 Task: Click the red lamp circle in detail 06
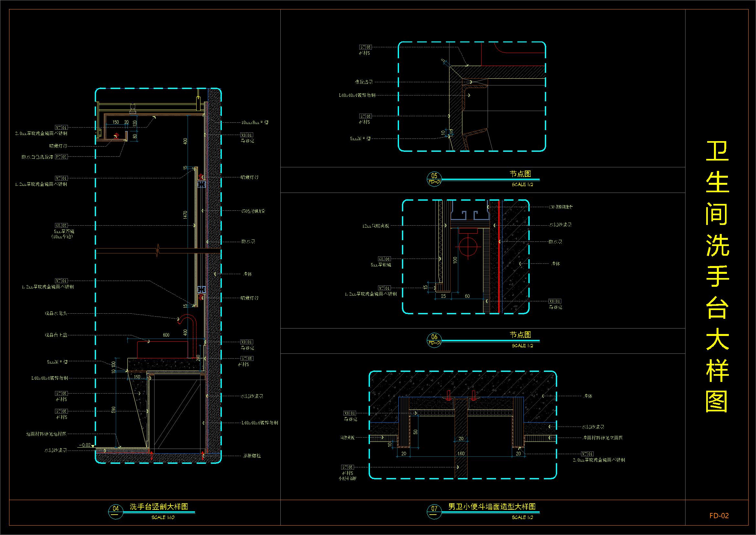click(468, 247)
